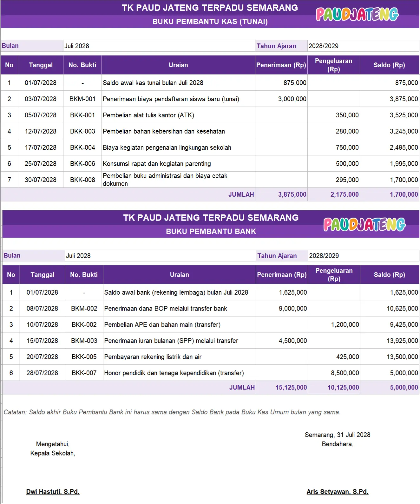
Task: Select Tahun Ajaran 2028/2029 cell in bank book
Action: click(x=364, y=256)
